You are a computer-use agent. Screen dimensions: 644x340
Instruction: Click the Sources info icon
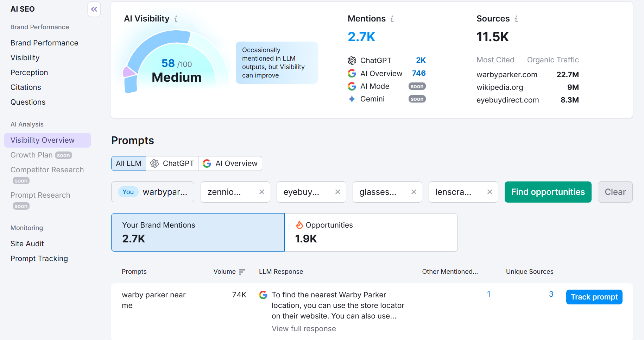[x=516, y=19]
